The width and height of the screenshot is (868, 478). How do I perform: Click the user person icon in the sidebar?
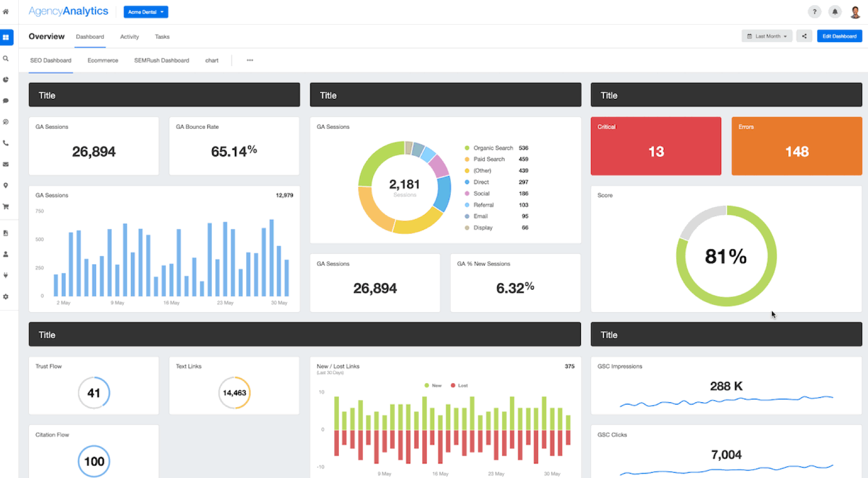click(6, 254)
